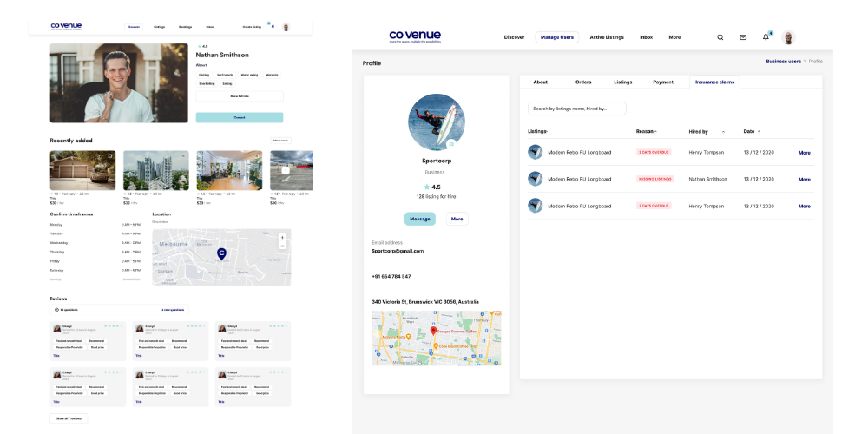Open the mail envelope icon
This screenshot has height=434, width=868.
pyautogui.click(x=743, y=37)
